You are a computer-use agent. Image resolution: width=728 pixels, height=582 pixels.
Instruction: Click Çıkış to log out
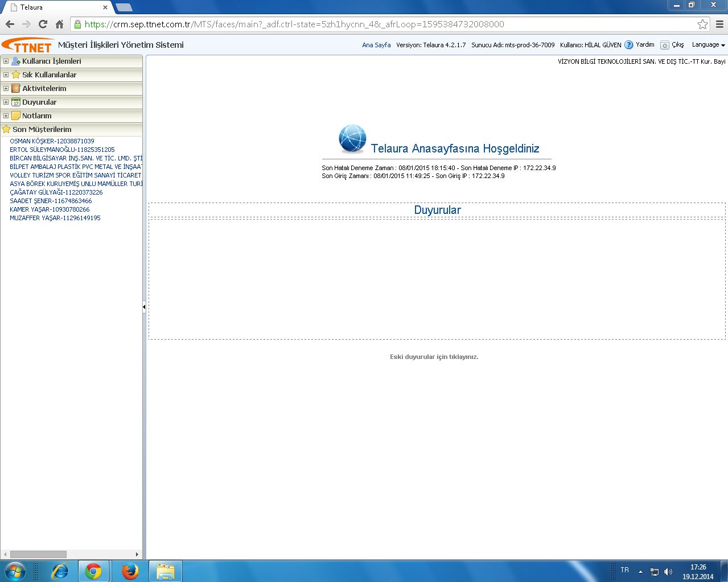click(x=678, y=44)
